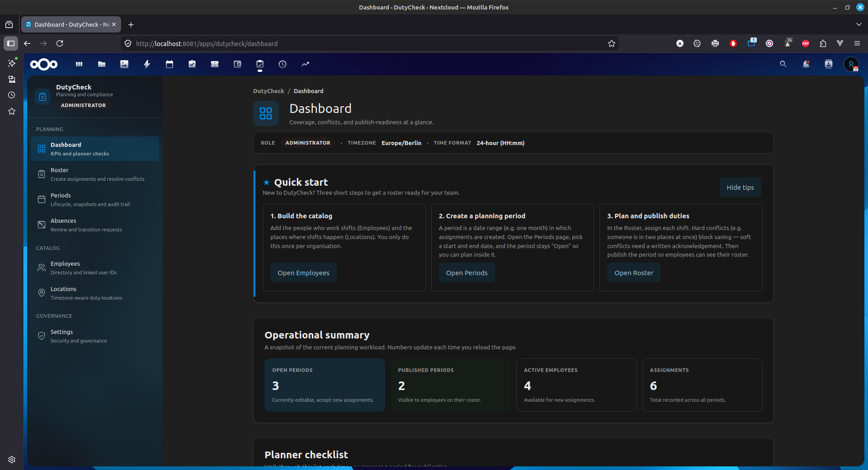Click the Adblock Plus extension icon
Screen dimensions: 868x470
click(806, 43)
